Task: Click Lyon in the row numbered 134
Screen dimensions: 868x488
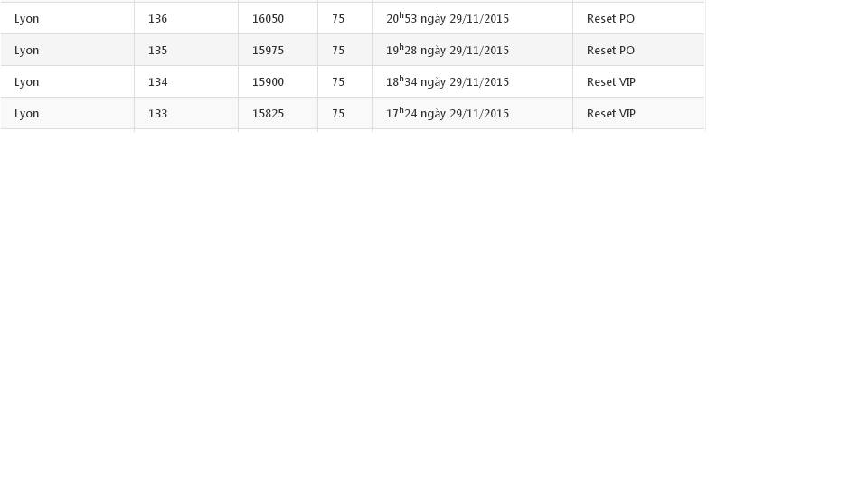Action: pos(26,82)
